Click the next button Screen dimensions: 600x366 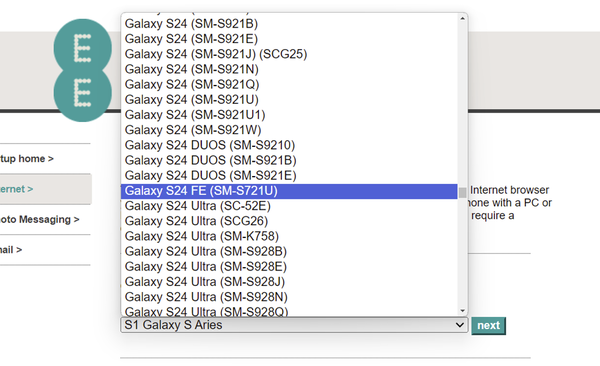[489, 326]
